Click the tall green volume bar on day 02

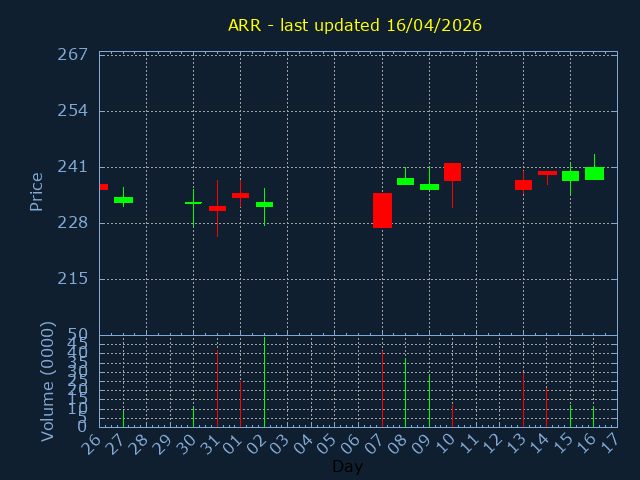(x=264, y=382)
